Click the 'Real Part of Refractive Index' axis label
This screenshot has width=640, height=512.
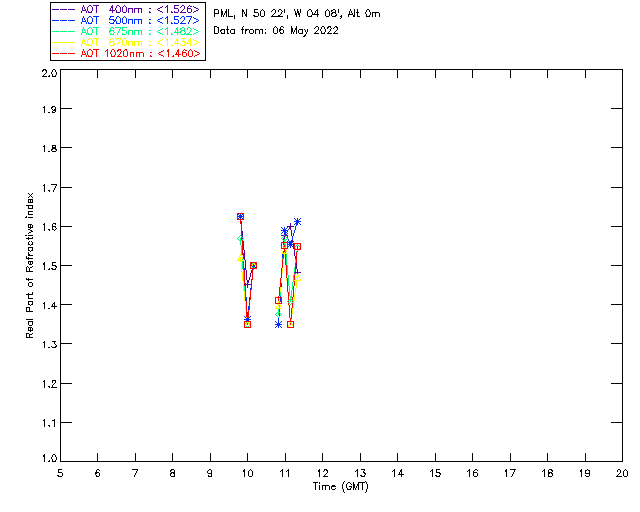31,264
